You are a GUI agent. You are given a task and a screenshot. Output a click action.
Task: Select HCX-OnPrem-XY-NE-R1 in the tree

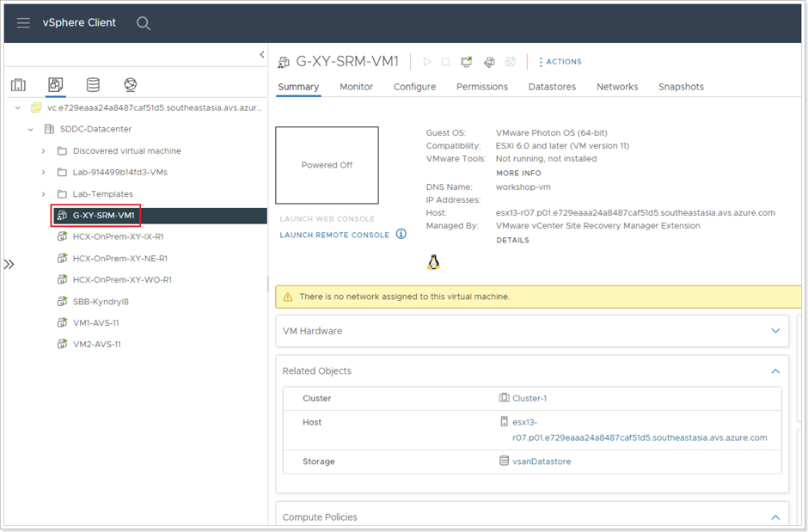pyautogui.click(x=120, y=258)
